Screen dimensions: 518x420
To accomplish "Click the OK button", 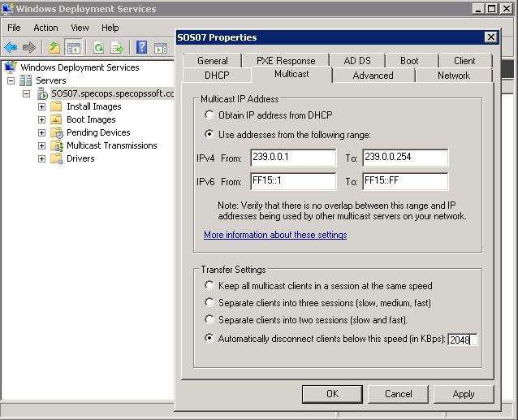I will 332,394.
